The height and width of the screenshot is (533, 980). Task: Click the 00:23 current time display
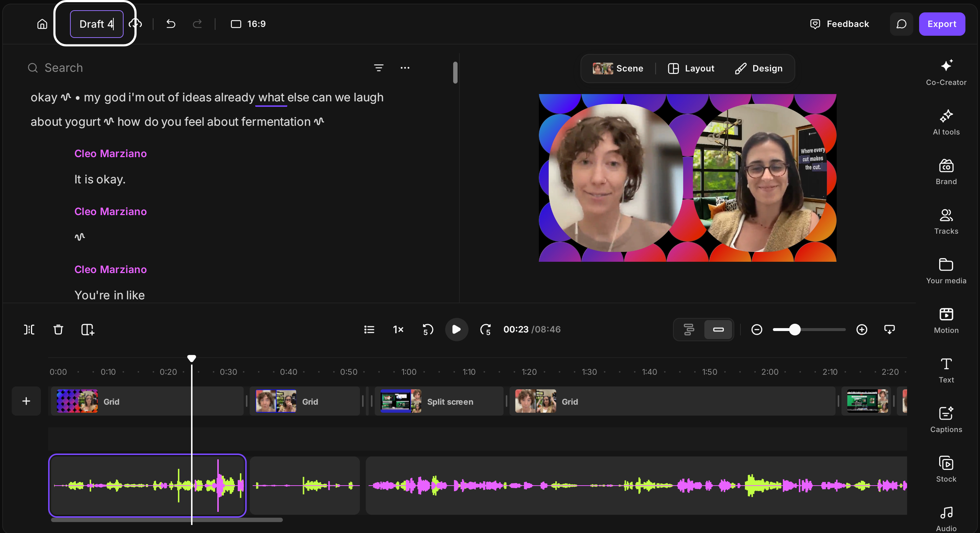pos(516,330)
